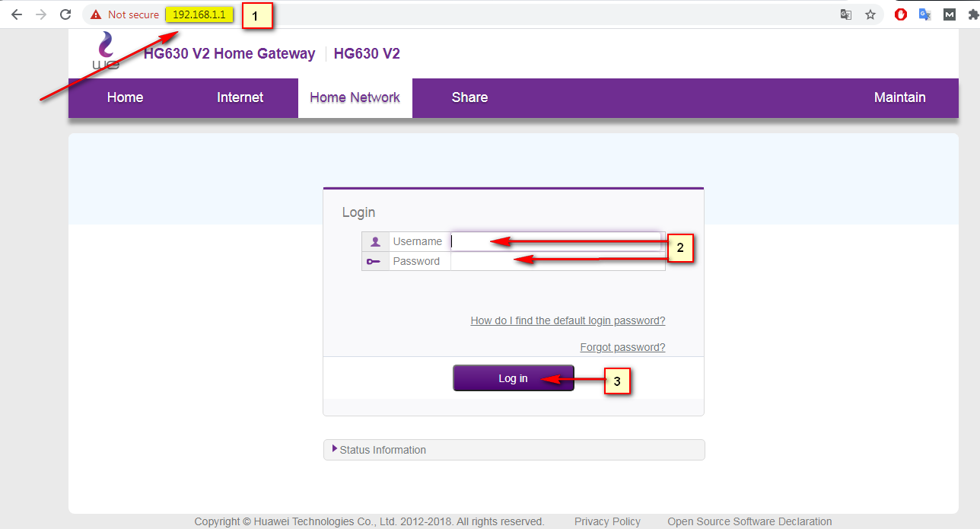Click the WE logo
Viewport: 980px width, 529px height.
tap(106, 52)
